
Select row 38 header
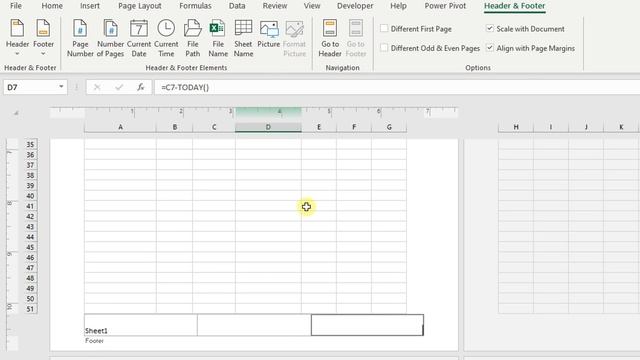(30, 176)
